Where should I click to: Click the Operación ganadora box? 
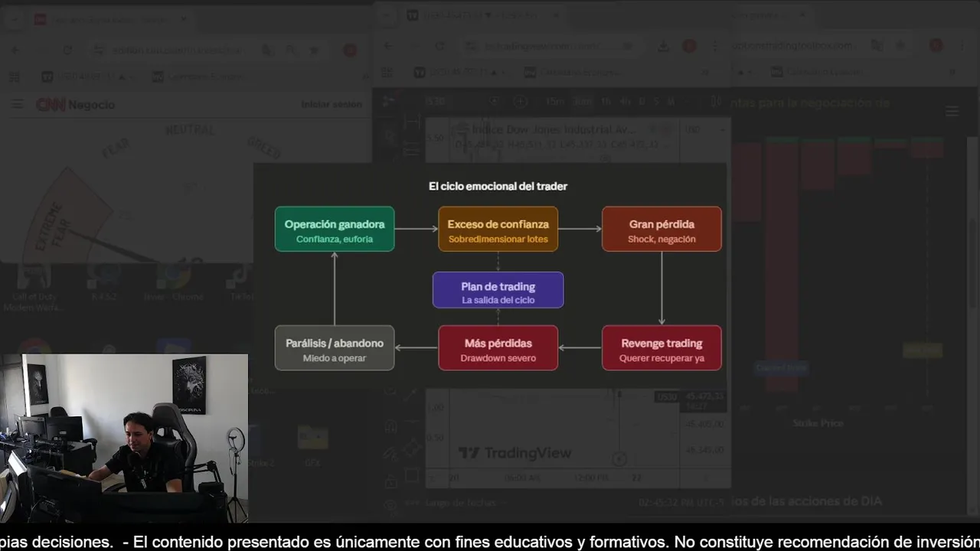(x=335, y=229)
